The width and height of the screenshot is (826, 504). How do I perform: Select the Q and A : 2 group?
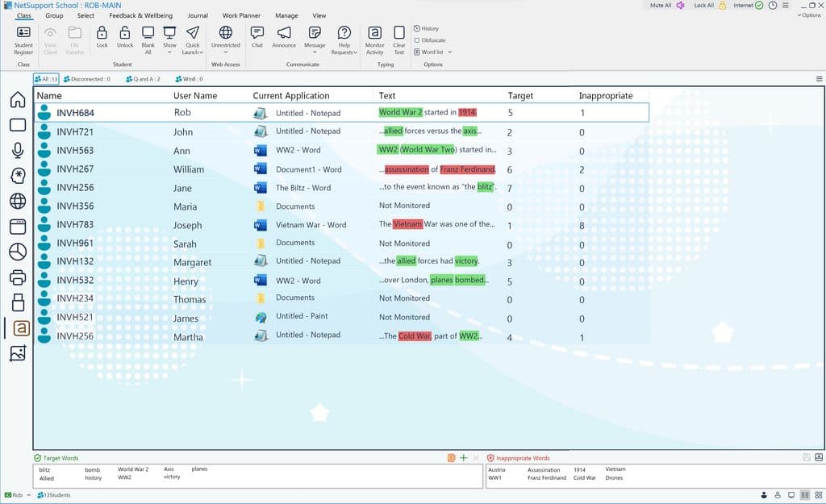pyautogui.click(x=143, y=79)
